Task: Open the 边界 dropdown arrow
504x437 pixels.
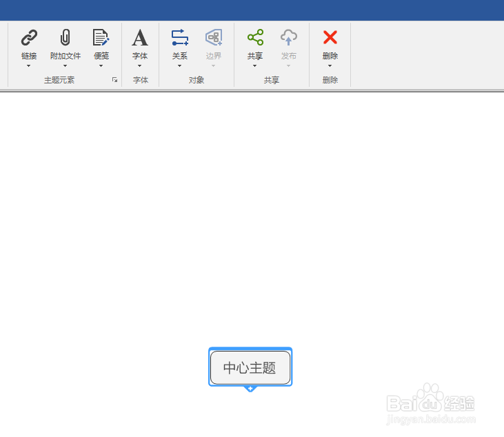Action: click(x=214, y=66)
